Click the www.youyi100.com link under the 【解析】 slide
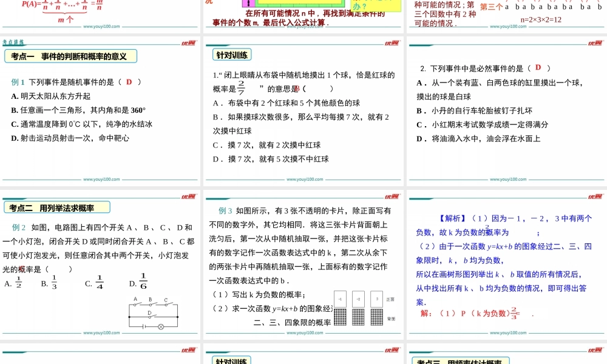Image resolution: width=607 pixels, height=364 pixels. (x=508, y=332)
